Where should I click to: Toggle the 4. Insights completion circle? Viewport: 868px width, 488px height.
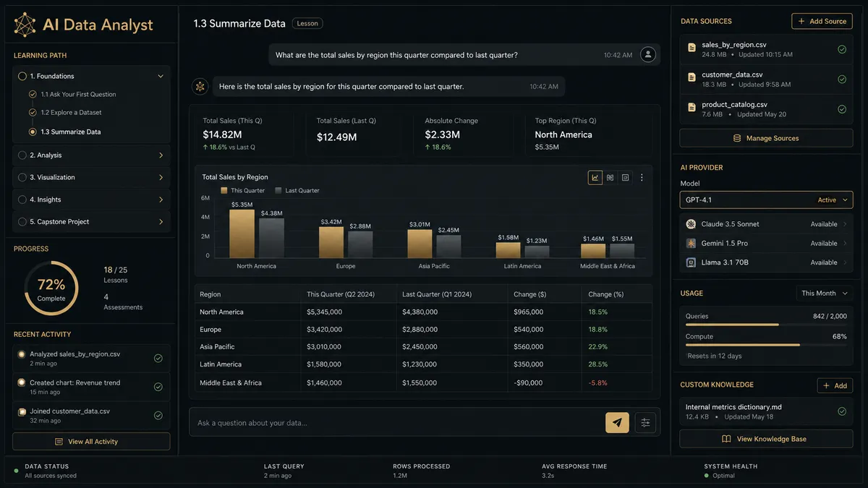point(22,200)
